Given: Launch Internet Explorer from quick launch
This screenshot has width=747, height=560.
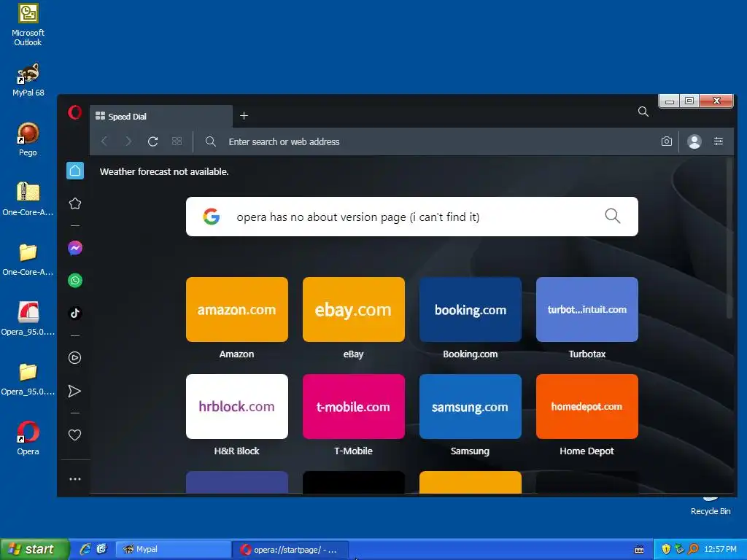Looking at the screenshot, I should 85,549.
